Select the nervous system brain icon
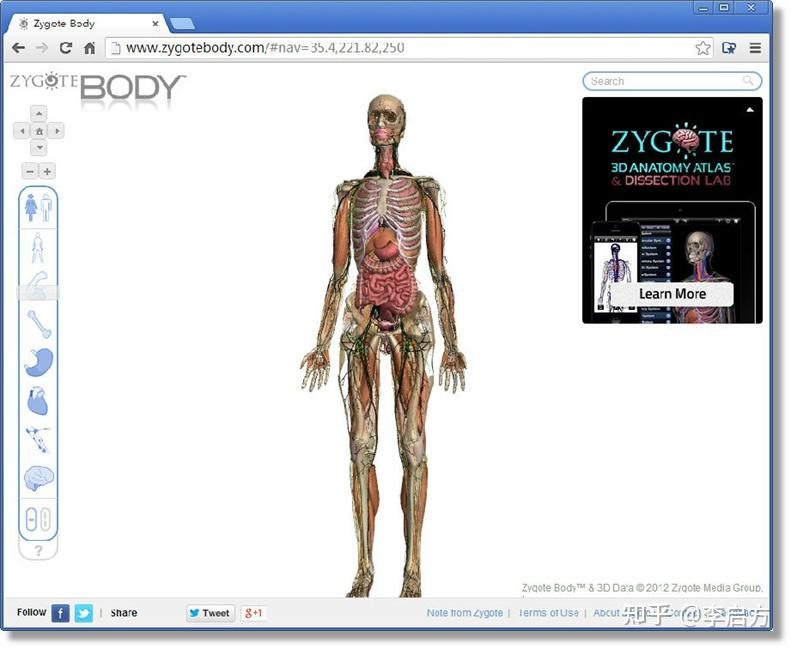The image size is (791, 649). pyautogui.click(x=39, y=478)
